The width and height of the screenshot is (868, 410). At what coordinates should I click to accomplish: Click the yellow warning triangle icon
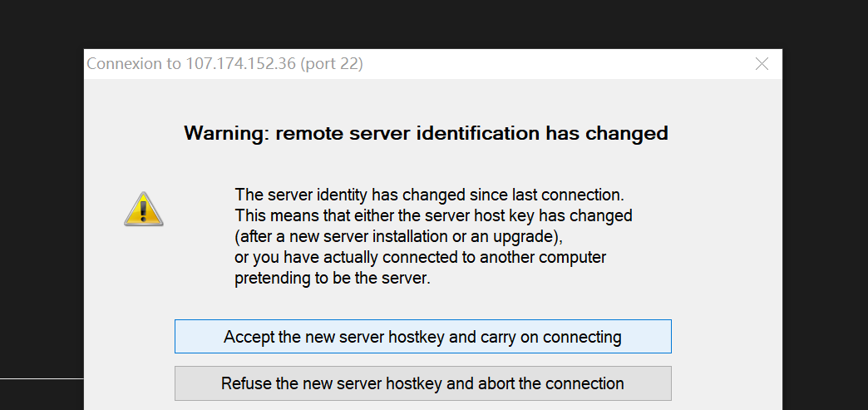(143, 209)
